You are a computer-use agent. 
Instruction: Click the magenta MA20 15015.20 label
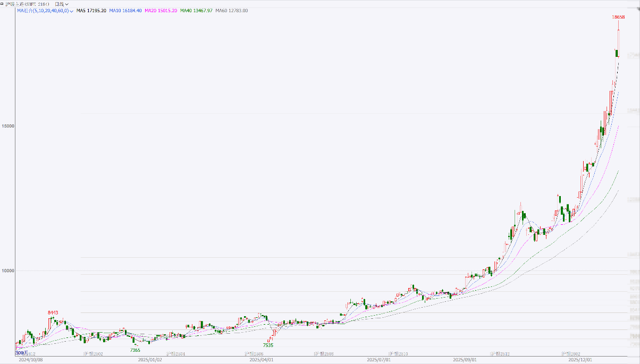161,11
